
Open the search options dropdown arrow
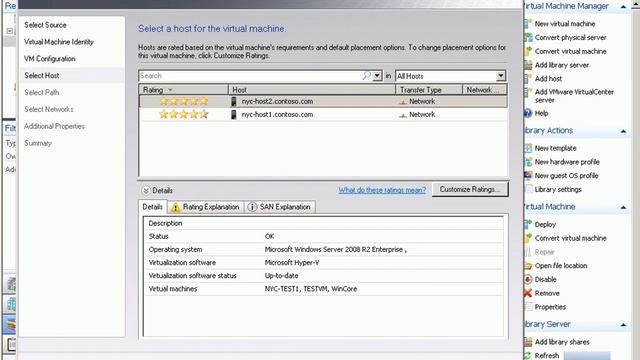[x=377, y=76]
